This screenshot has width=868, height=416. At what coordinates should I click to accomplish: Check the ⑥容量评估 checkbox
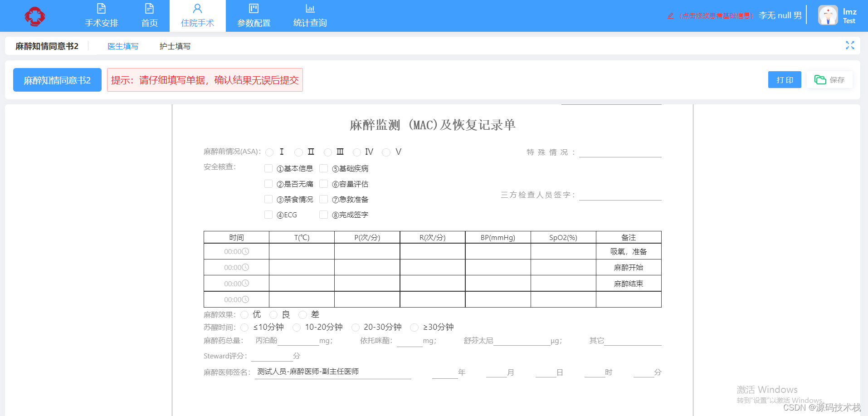click(323, 184)
